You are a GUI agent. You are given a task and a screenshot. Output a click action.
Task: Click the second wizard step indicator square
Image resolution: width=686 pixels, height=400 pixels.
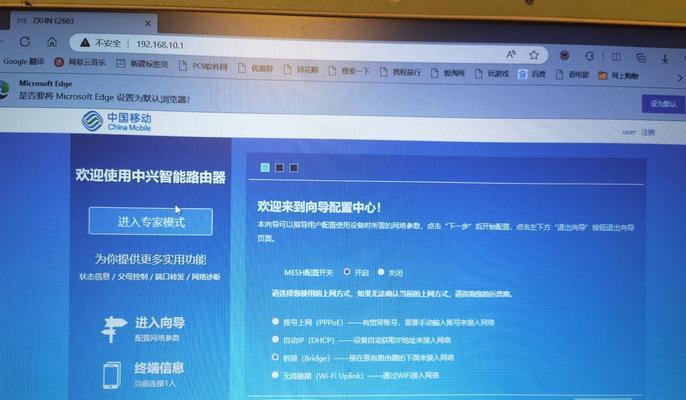pyautogui.click(x=279, y=168)
